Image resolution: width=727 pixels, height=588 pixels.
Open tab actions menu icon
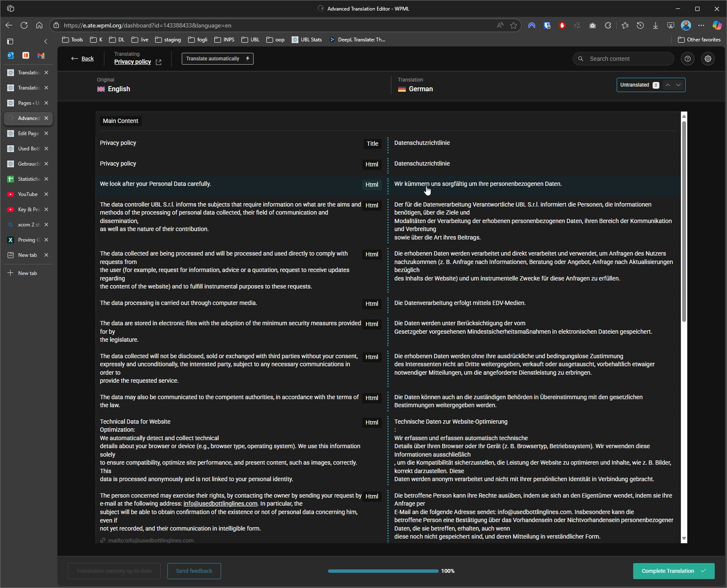point(10,41)
